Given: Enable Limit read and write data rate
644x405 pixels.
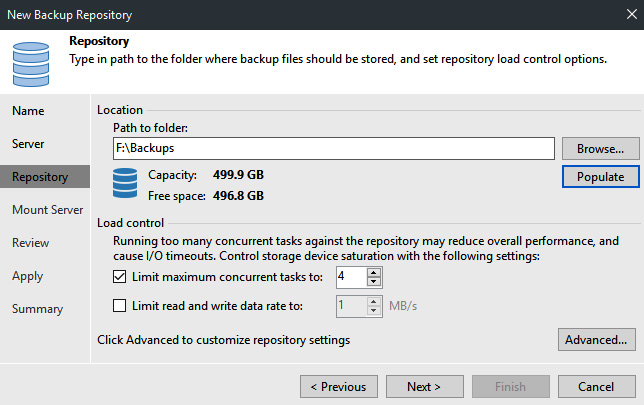Looking at the screenshot, I should point(120,306).
